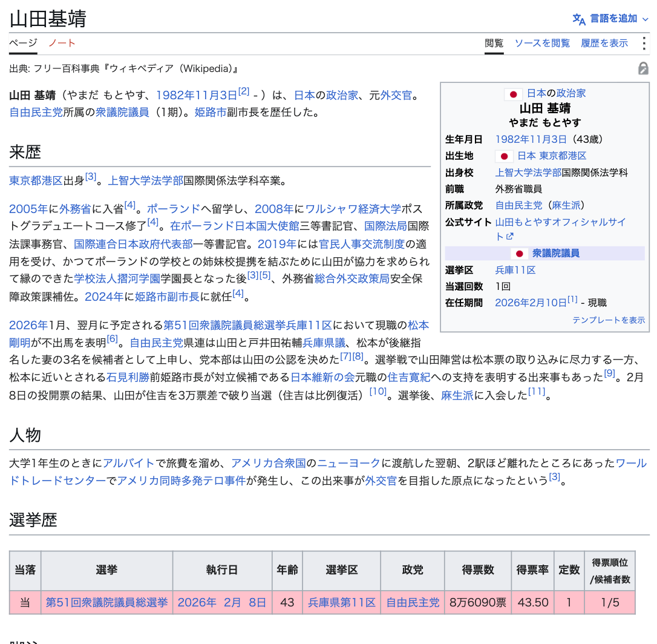The width and height of the screenshot is (657, 644).
Task: Click the language translation icon
Action: point(579,19)
